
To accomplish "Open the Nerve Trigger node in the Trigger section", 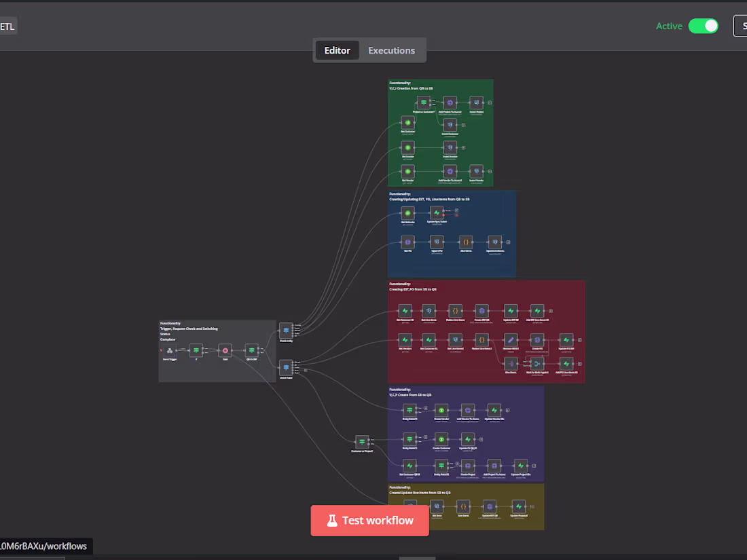I will coord(169,351).
